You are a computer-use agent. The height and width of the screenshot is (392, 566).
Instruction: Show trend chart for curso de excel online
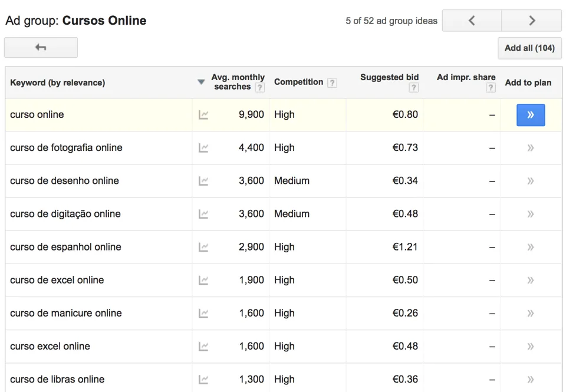point(203,281)
